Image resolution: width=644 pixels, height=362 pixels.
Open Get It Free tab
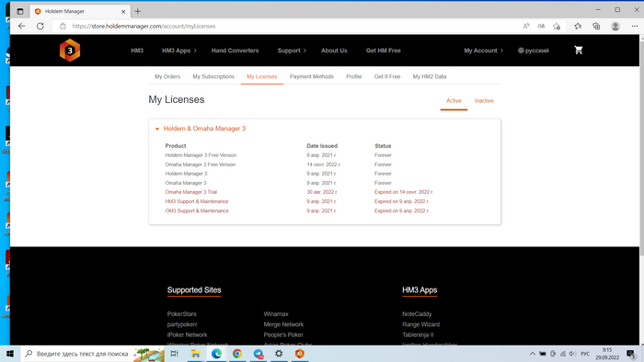click(387, 76)
